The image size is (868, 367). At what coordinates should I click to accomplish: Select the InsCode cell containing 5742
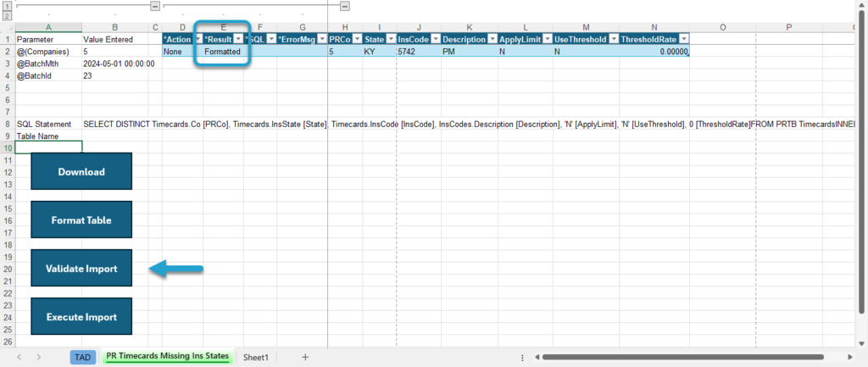419,51
